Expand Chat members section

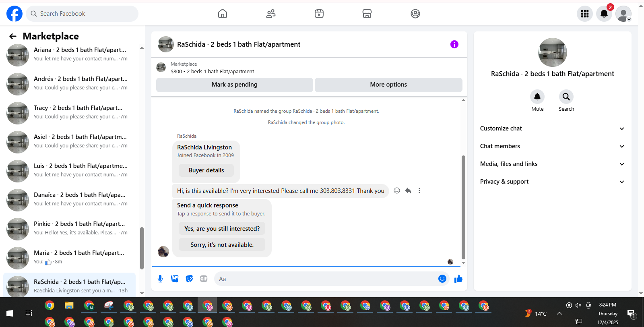coord(552,146)
